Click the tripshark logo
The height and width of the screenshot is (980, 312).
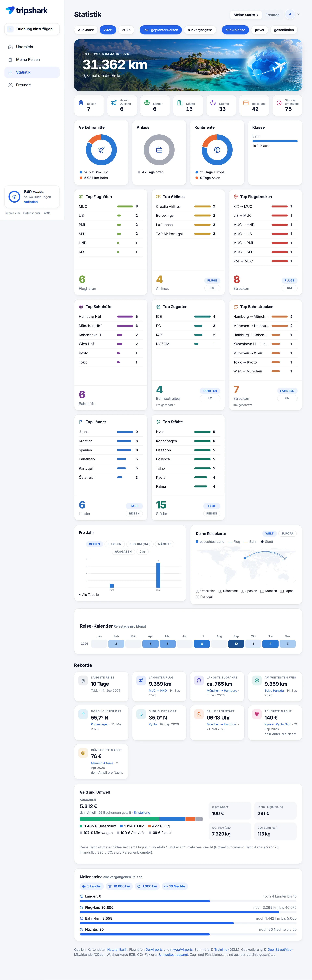(x=27, y=11)
